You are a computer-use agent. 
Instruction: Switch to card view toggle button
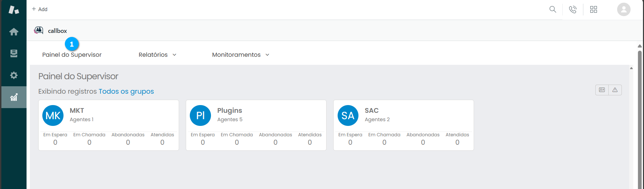(602, 90)
